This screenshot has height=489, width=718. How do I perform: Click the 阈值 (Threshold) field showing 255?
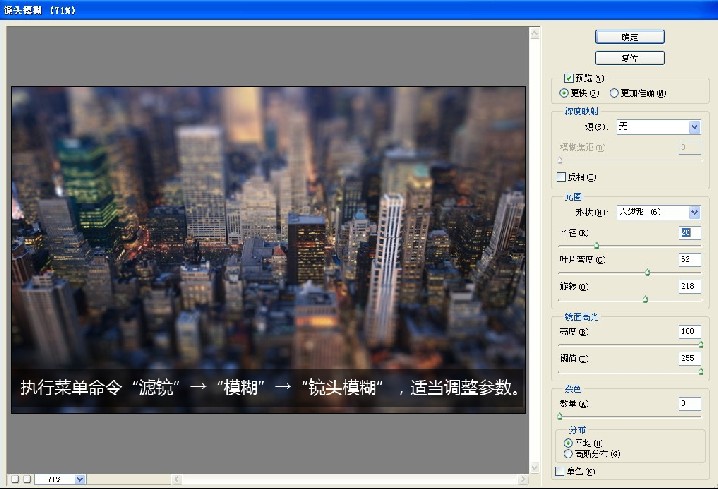[x=689, y=358]
